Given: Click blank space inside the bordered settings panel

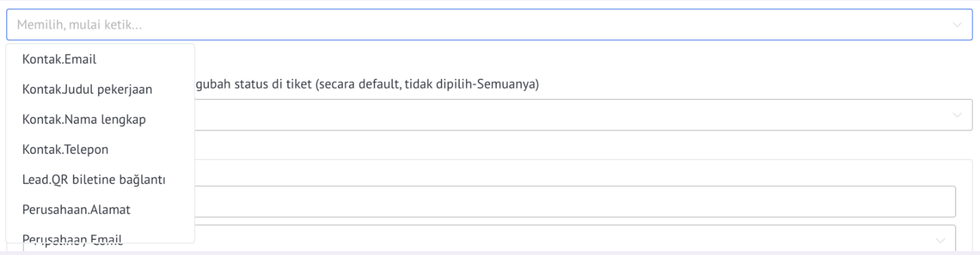Looking at the screenshot, I should pos(580,173).
